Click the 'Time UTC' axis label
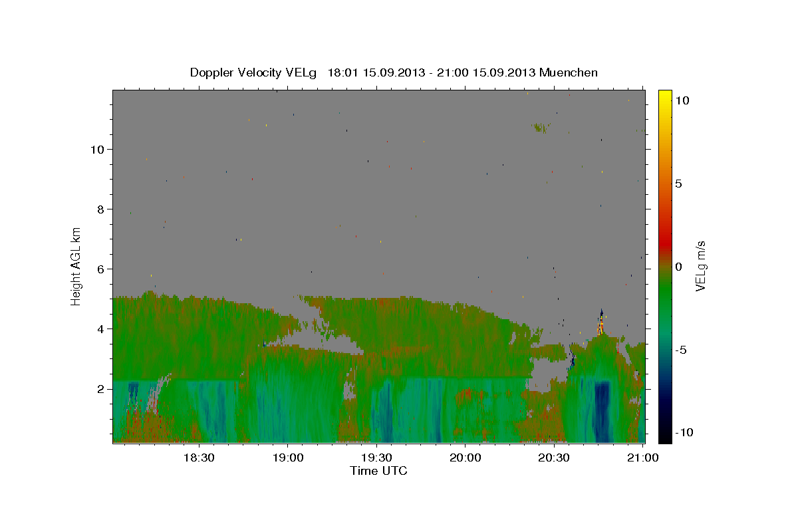This screenshot has width=798, height=532. (x=378, y=471)
